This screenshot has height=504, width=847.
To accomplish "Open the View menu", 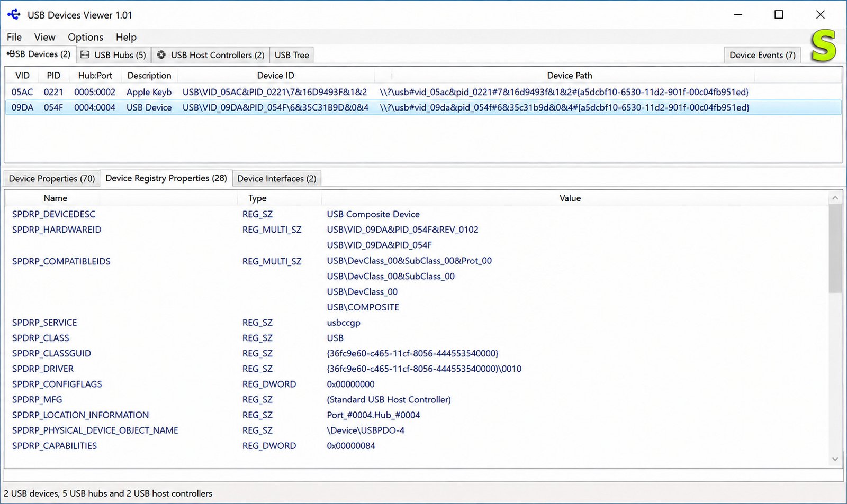I will (x=45, y=37).
